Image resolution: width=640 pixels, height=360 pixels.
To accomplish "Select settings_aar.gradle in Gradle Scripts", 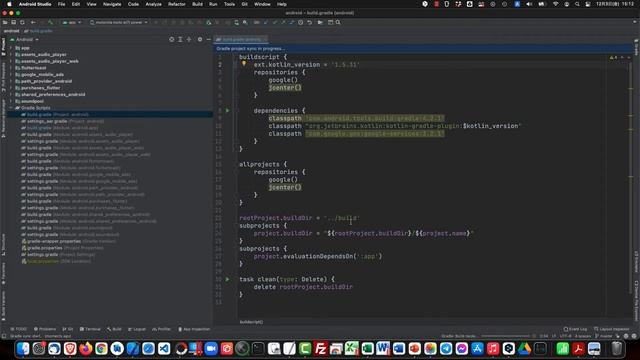I will pos(62,121).
